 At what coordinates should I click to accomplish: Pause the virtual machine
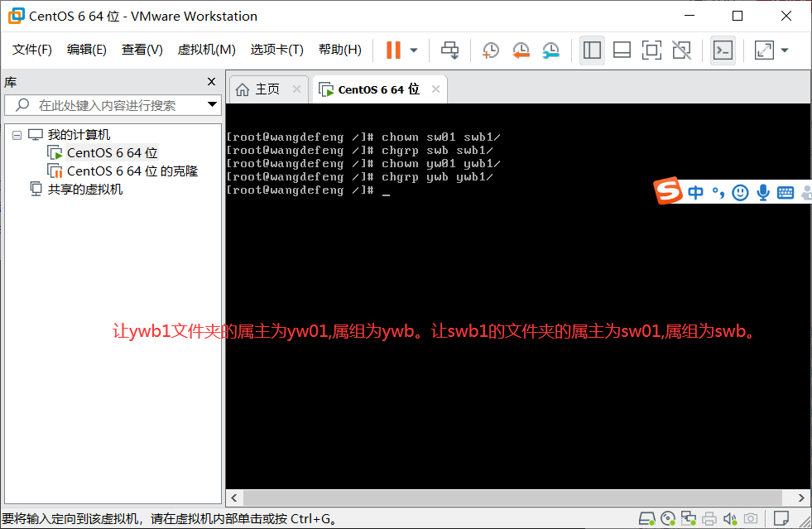(x=393, y=50)
